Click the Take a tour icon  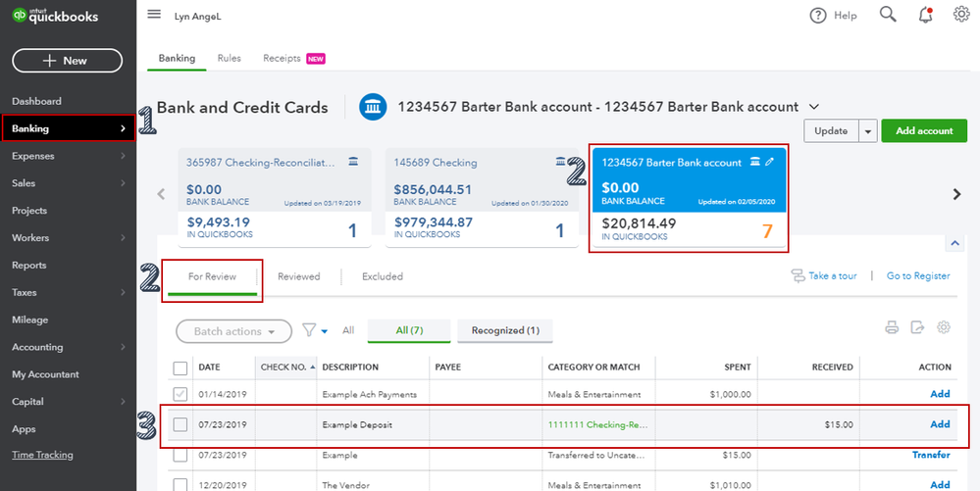tap(798, 276)
